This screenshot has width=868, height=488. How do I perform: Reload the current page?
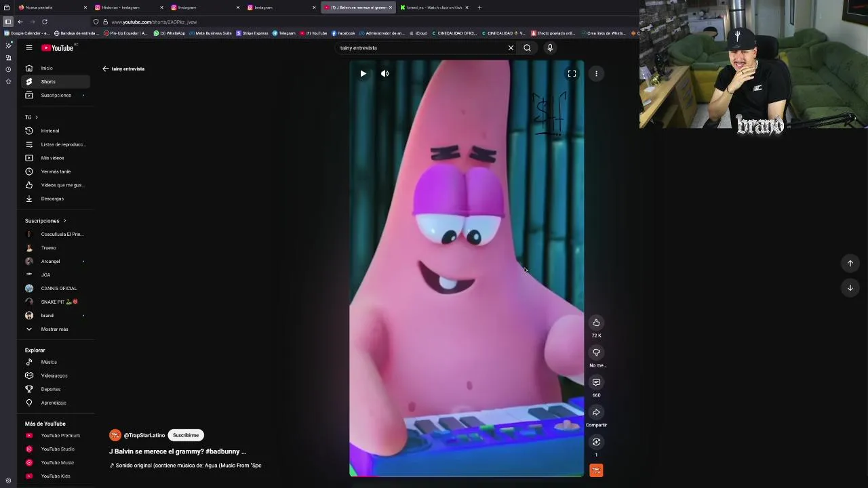(45, 22)
